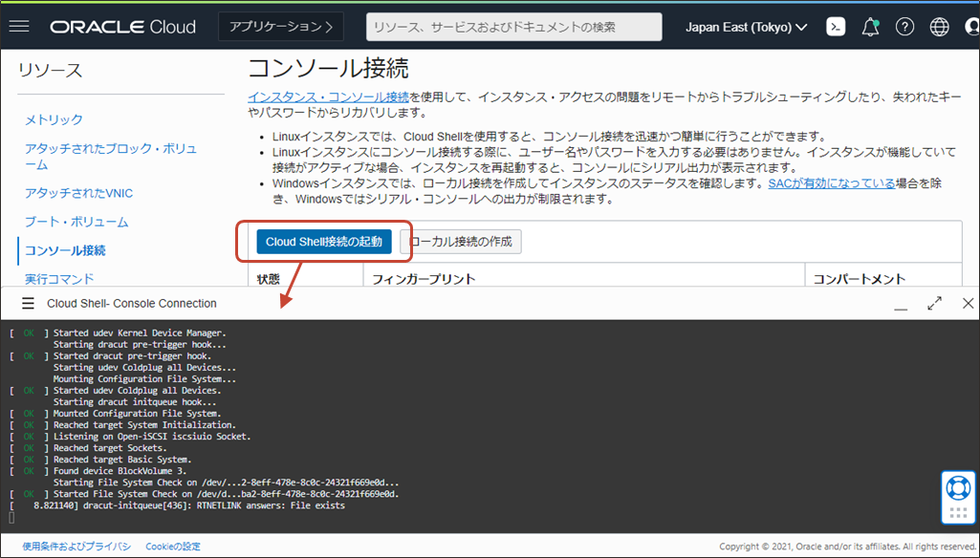The height and width of the screenshot is (558, 980).
Task: Follow the SACが有効になっている link
Action: click(831, 183)
